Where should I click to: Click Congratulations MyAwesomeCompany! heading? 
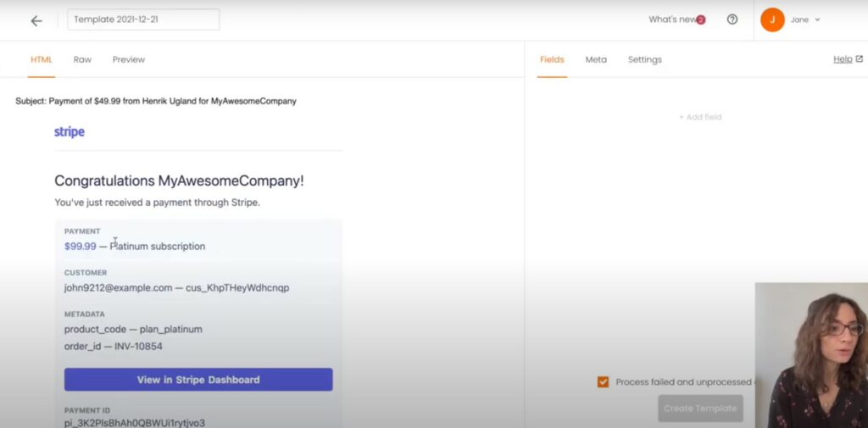(180, 181)
